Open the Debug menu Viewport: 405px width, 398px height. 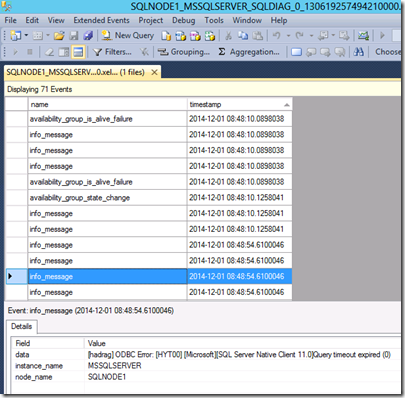click(183, 20)
